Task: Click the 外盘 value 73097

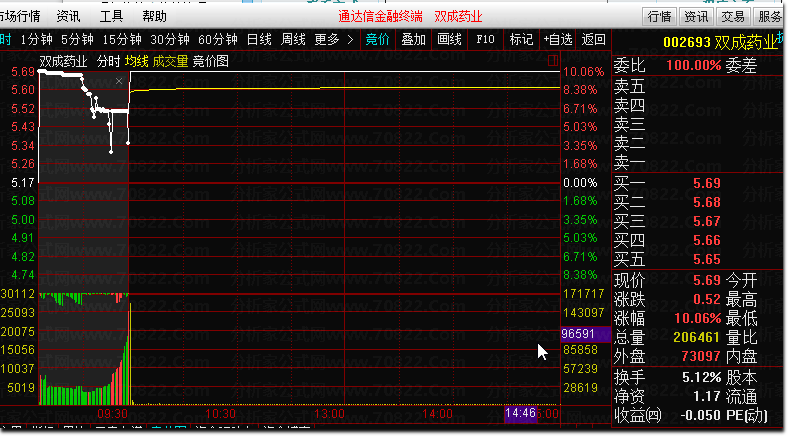Action: click(x=701, y=356)
